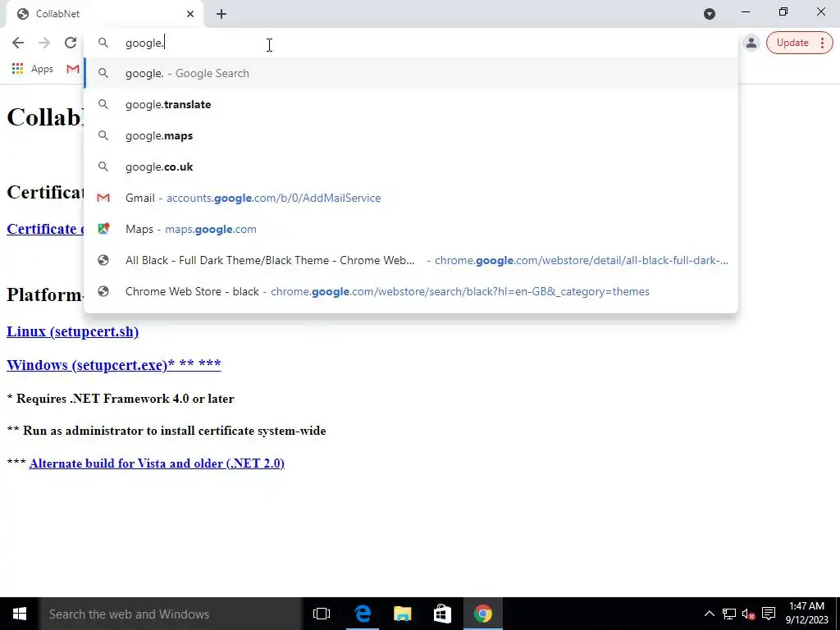The width and height of the screenshot is (840, 630).
Task: Click the globe icon beside Chrome Web Store suggestion
Action: [x=103, y=291]
